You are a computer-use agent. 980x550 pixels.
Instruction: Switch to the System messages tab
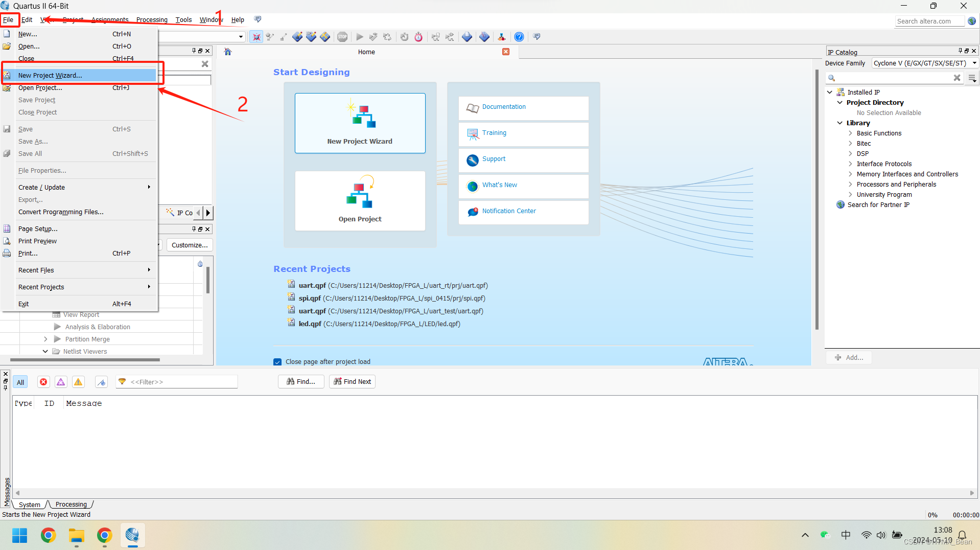30,505
